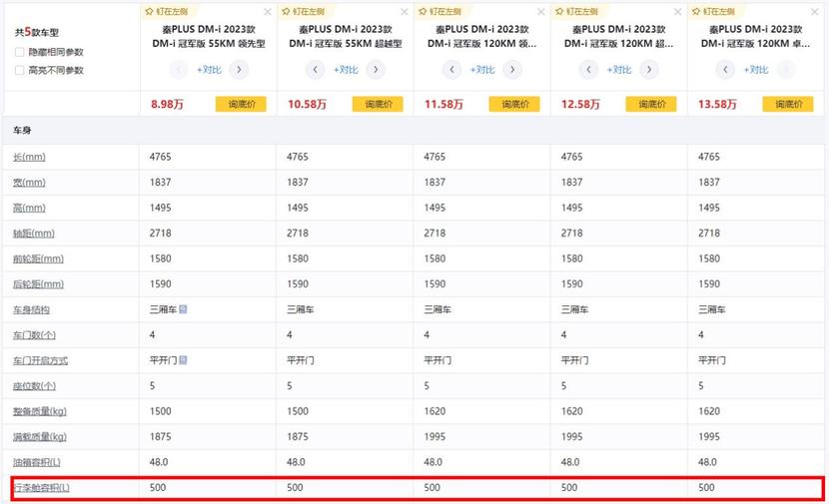The width and height of the screenshot is (829, 504).
Task: Open the 高(mm) parameter link
Action: click(29, 208)
